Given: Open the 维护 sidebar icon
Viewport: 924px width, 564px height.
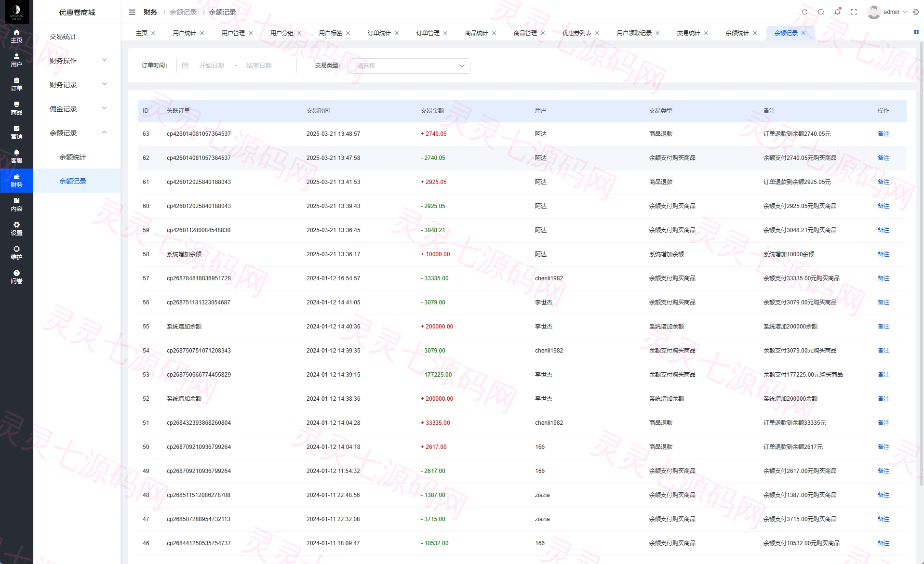Looking at the screenshot, I should point(16,253).
